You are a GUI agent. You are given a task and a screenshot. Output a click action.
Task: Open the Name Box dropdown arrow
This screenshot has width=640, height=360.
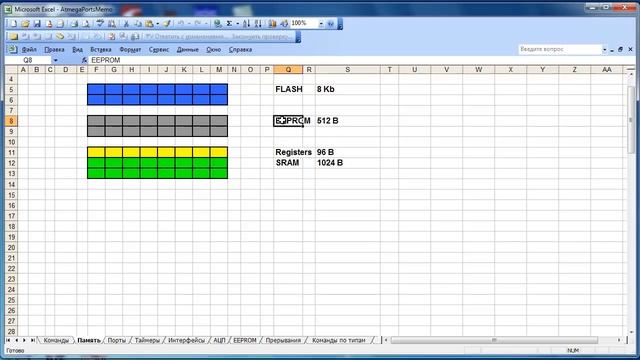[55, 60]
